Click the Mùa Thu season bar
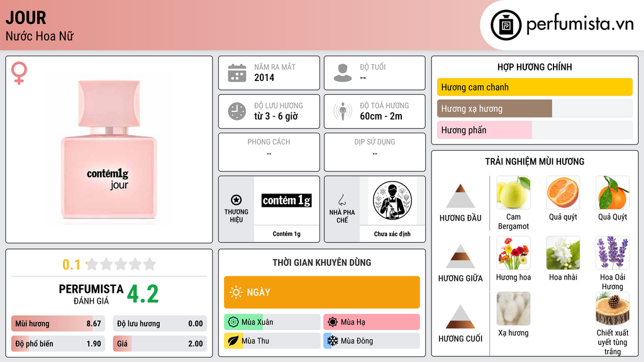644x362 pixels. [x=272, y=341]
